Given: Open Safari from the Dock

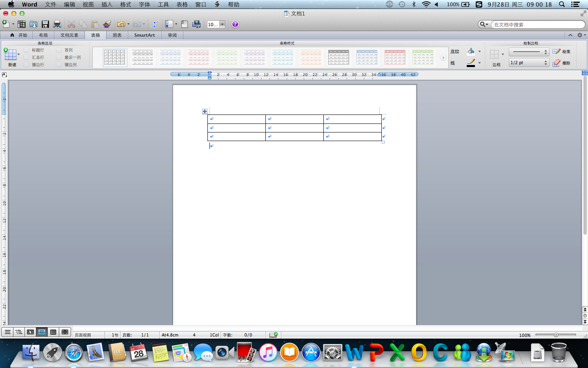Looking at the screenshot, I should [74, 352].
